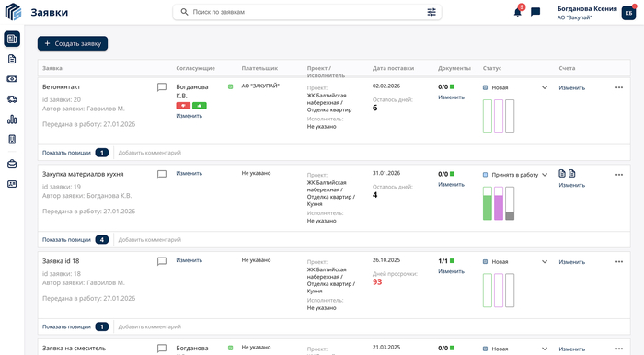Screen dimensions: 644x355
Task: Open the contacts card sidebar icon
Action: click(12, 184)
